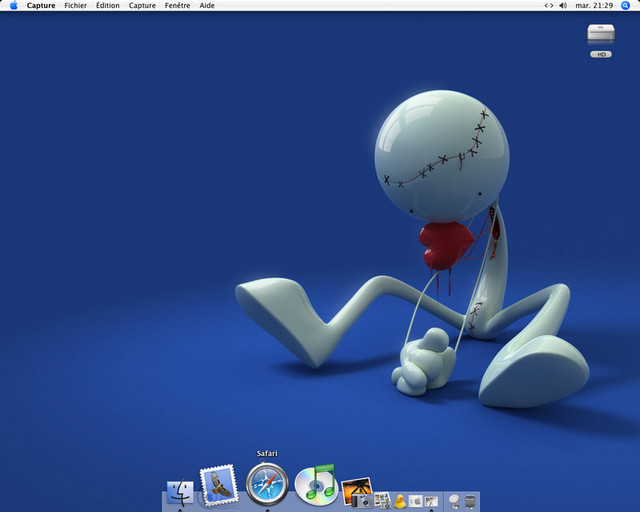
Task: Open the Édition menu
Action: (x=108, y=5)
